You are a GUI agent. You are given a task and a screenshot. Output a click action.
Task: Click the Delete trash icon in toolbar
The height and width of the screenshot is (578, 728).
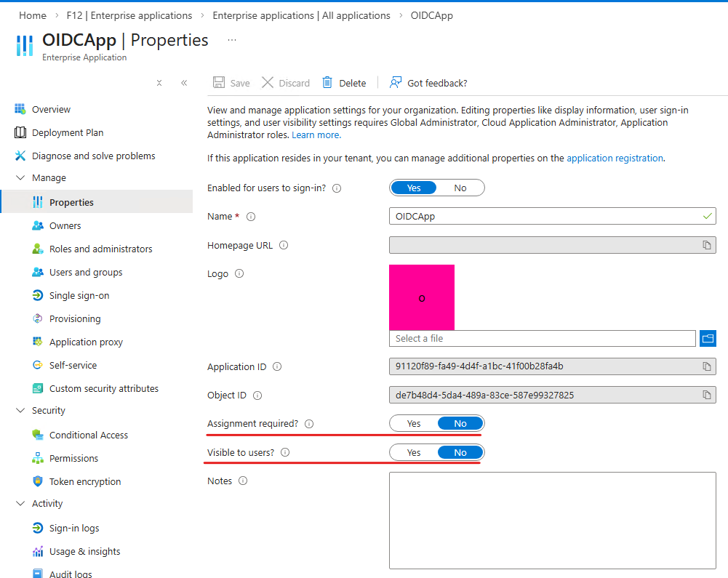(328, 83)
